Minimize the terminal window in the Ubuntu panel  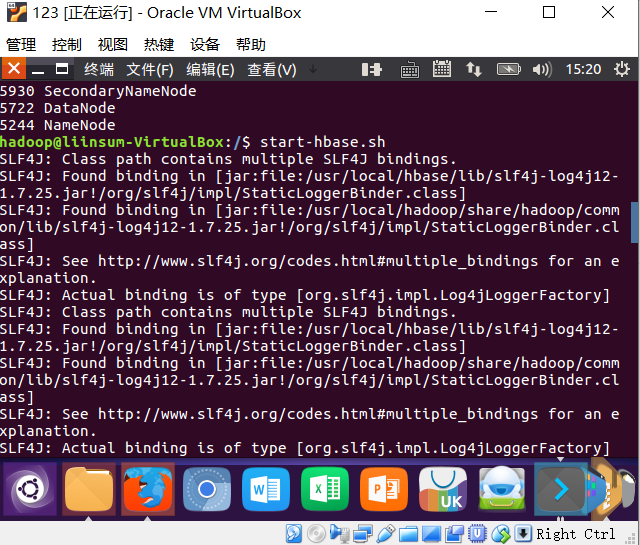(38, 70)
